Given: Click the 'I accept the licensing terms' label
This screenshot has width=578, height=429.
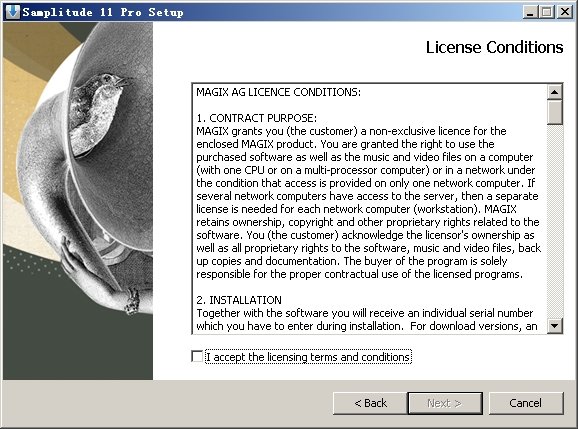Looking at the screenshot, I should click(308, 357).
